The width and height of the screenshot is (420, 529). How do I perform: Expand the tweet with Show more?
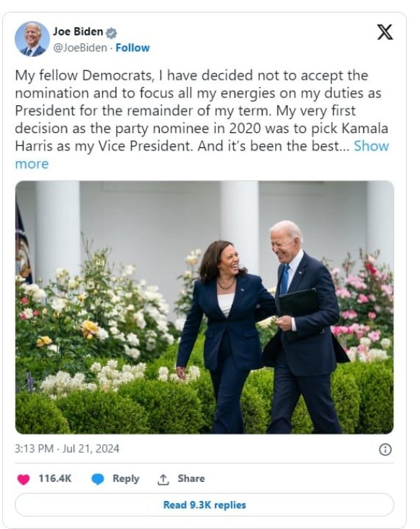click(371, 146)
